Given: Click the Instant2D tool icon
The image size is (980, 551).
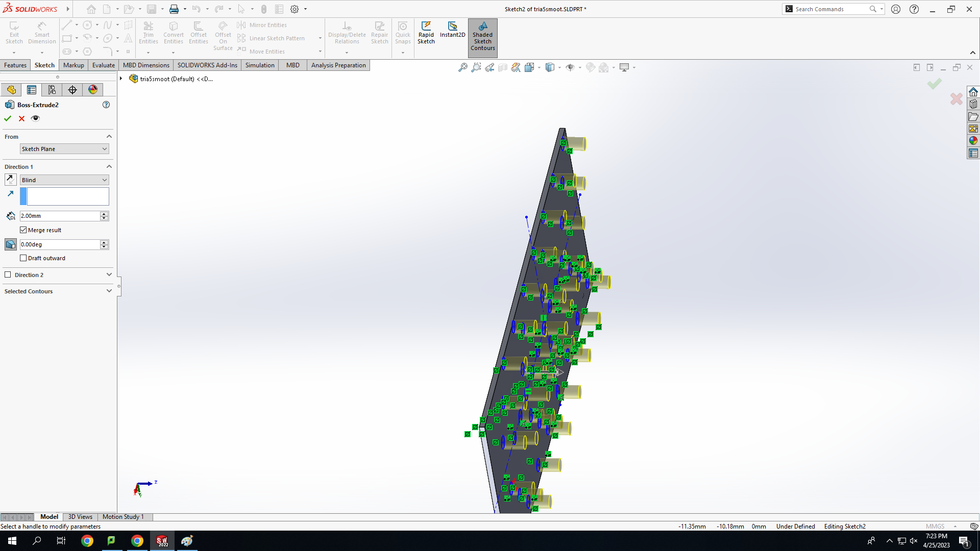Looking at the screenshot, I should pos(452,27).
